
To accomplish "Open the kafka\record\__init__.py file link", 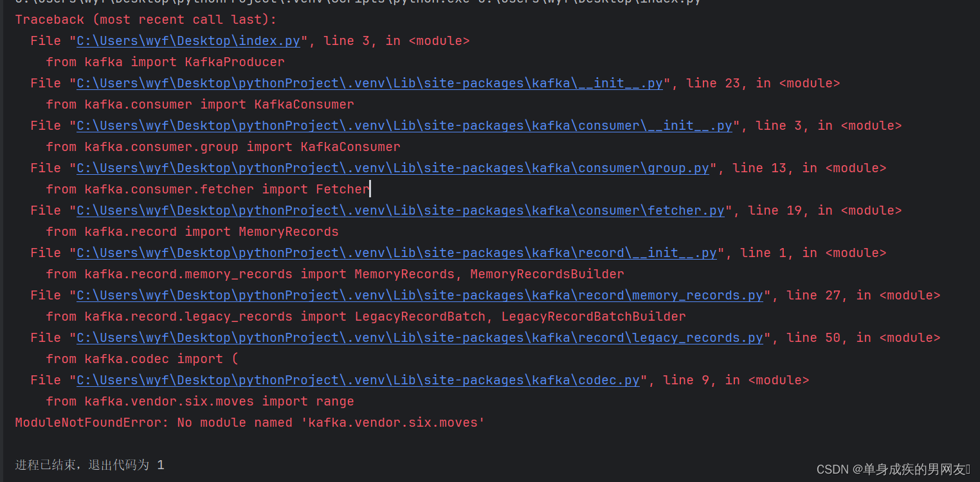I will coord(397,253).
